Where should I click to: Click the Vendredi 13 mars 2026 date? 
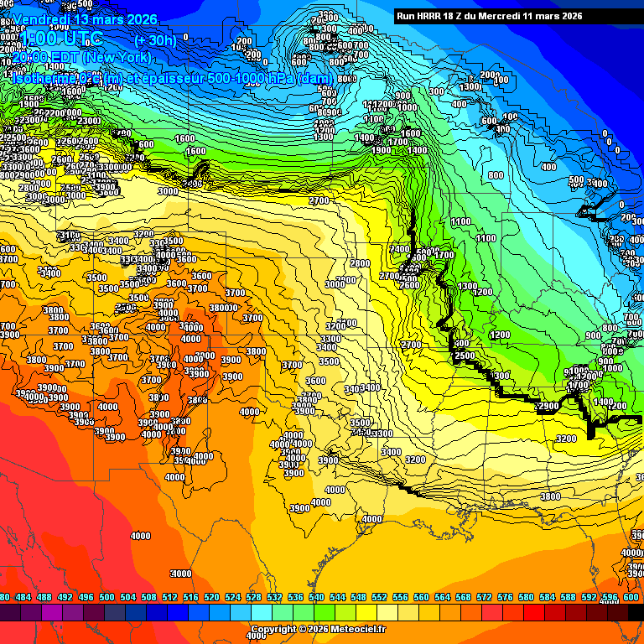click(x=86, y=18)
